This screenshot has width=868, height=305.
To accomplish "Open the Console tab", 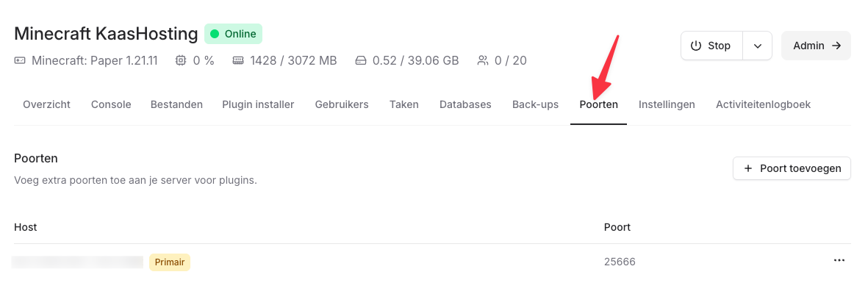I will (x=111, y=104).
